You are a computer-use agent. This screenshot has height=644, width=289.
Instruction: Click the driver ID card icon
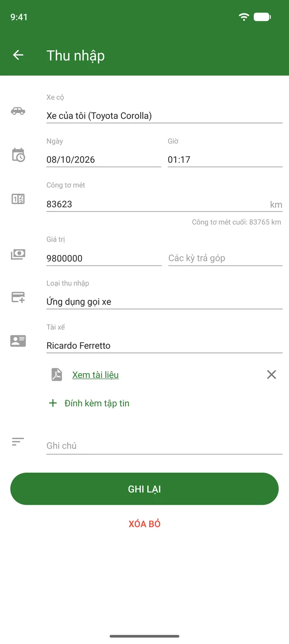click(18, 341)
